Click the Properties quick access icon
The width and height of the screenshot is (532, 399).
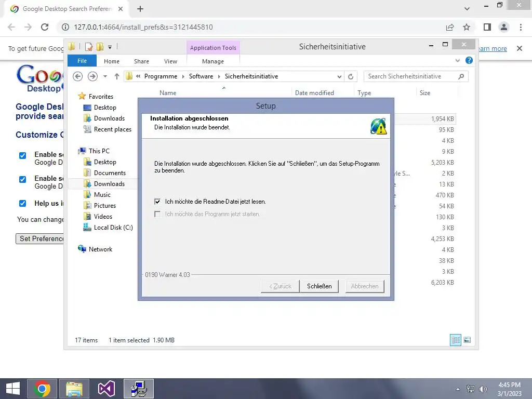click(88, 47)
